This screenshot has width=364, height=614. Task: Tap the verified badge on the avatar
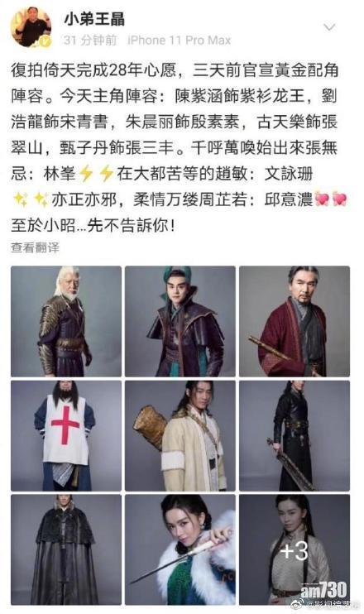click(x=45, y=41)
